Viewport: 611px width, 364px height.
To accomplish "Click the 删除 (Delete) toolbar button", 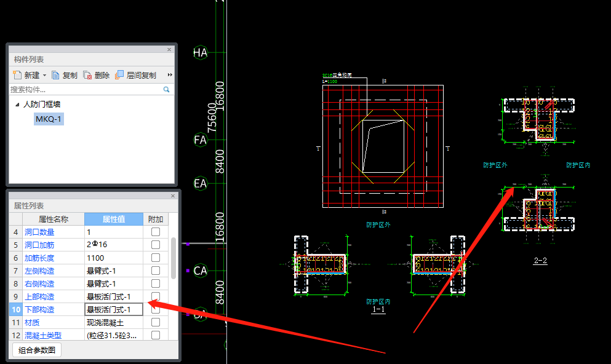I will pyautogui.click(x=97, y=75).
